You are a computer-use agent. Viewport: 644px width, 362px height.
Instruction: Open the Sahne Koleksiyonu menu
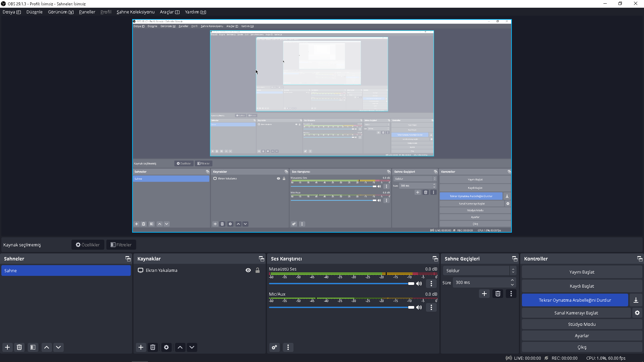[136, 12]
